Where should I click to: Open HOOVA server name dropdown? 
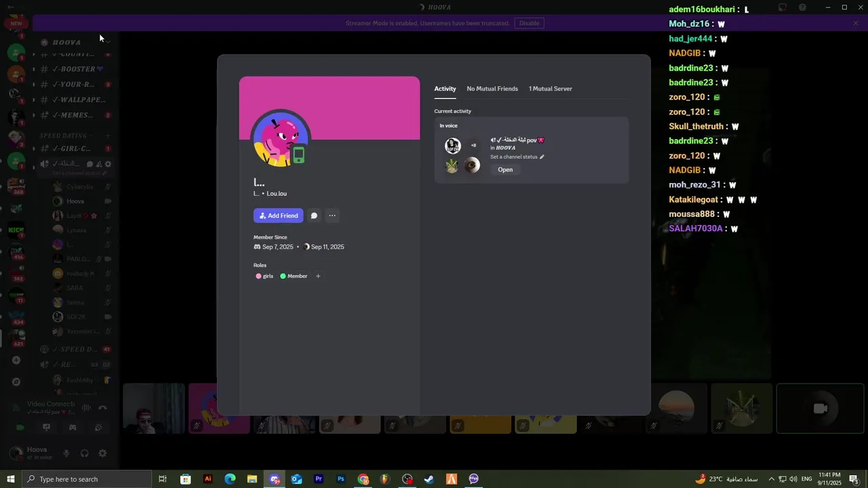coord(107,42)
